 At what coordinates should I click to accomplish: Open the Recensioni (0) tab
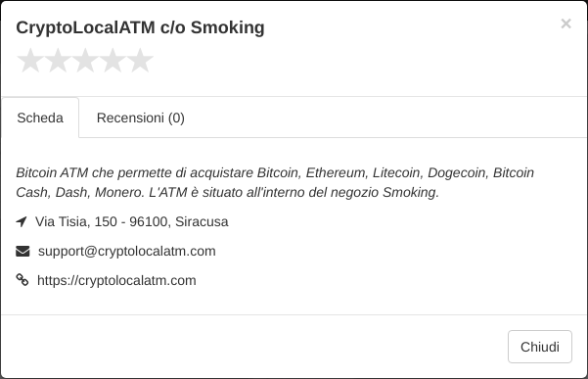141,118
